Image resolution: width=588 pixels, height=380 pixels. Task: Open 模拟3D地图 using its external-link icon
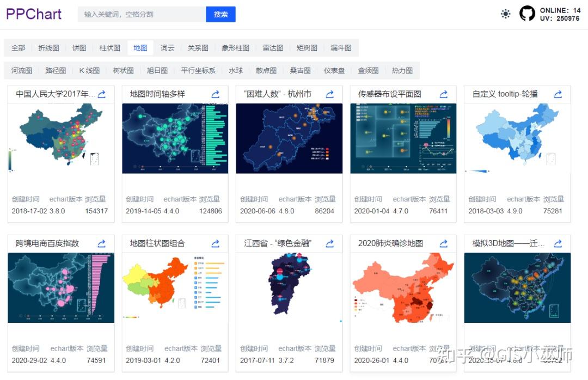(x=558, y=243)
